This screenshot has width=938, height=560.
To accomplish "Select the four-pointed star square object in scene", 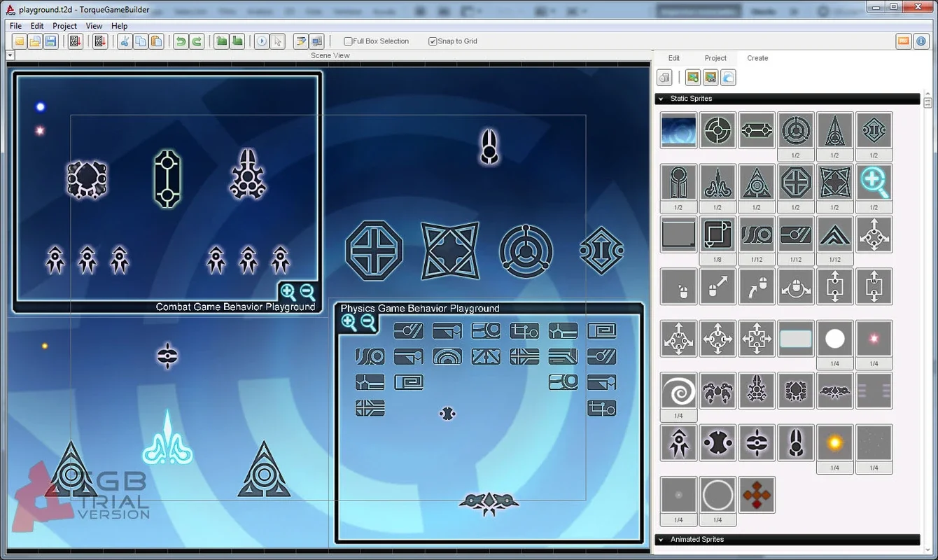I will [450, 251].
